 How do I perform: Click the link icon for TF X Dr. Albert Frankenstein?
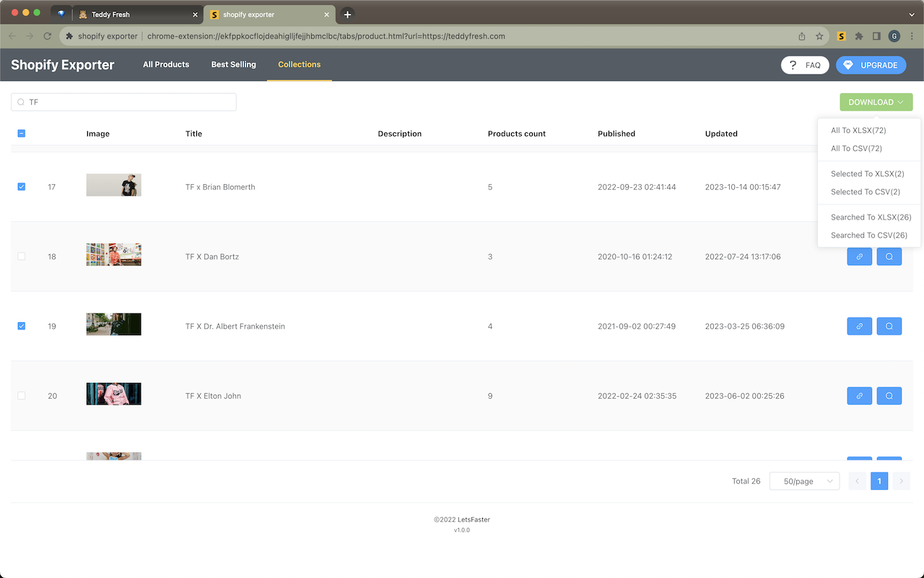(859, 327)
